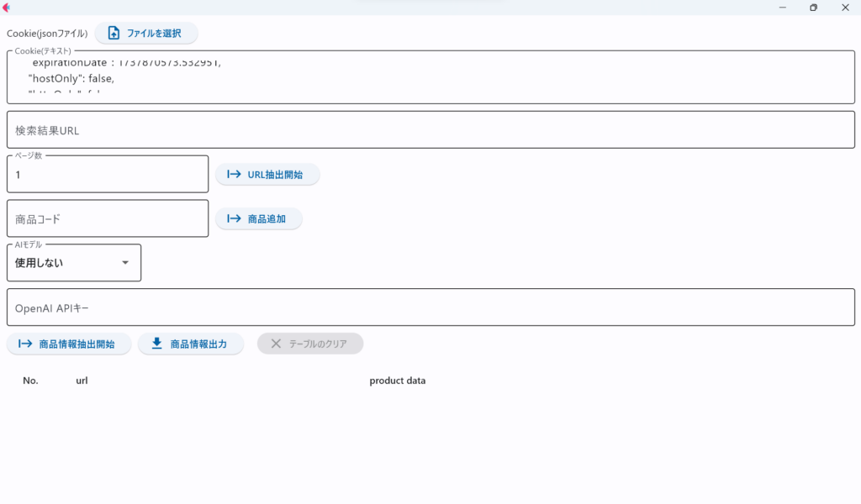Click the X icon on テーブルのクリア
Image resolution: width=861 pixels, height=504 pixels.
[x=274, y=344]
